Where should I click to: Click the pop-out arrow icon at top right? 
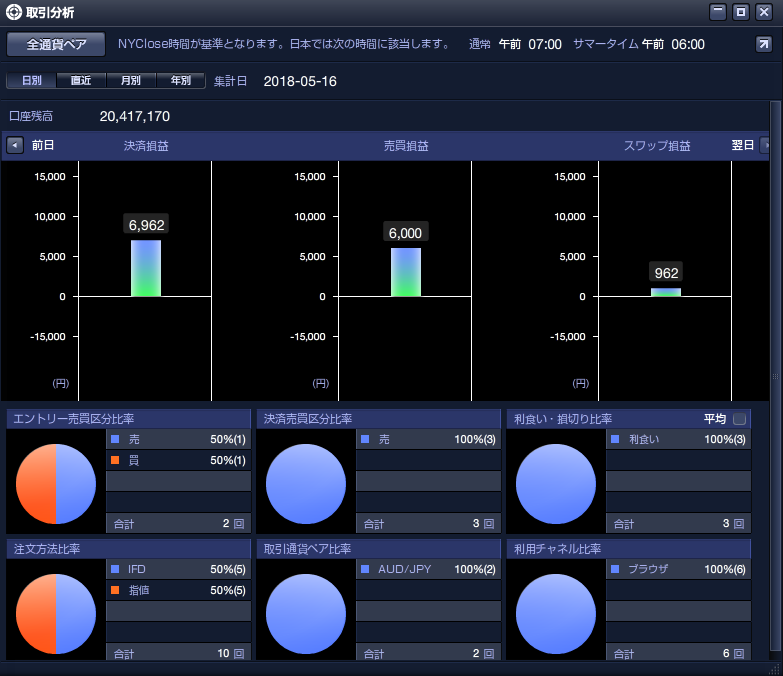pos(764,44)
